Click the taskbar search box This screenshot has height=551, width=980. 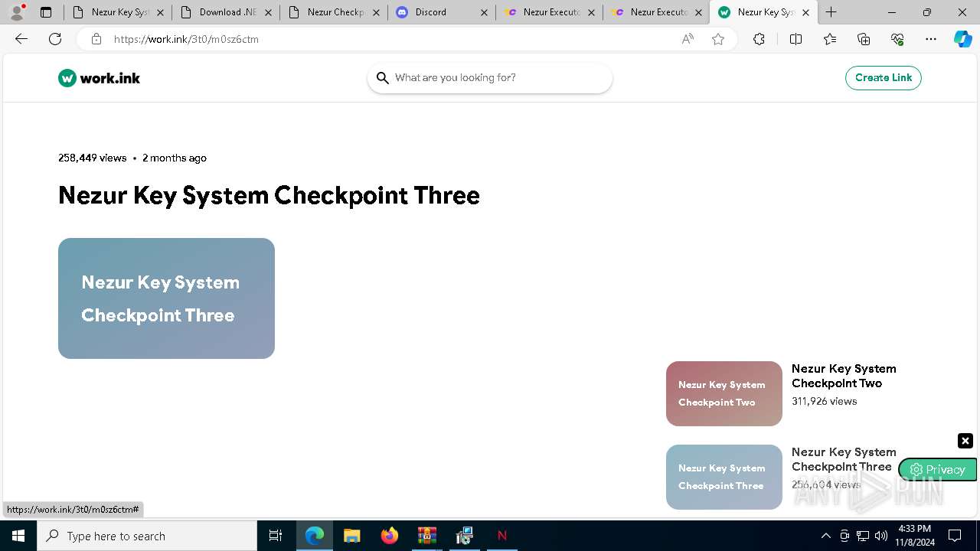(147, 536)
